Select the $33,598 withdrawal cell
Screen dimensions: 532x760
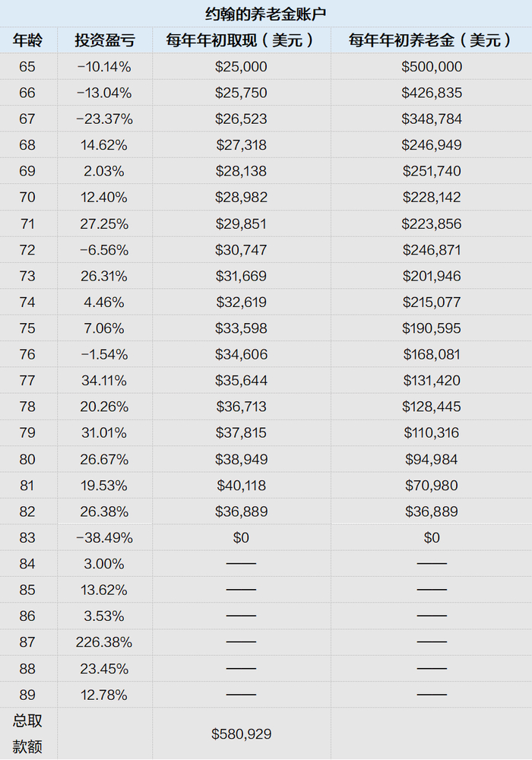[241, 328]
